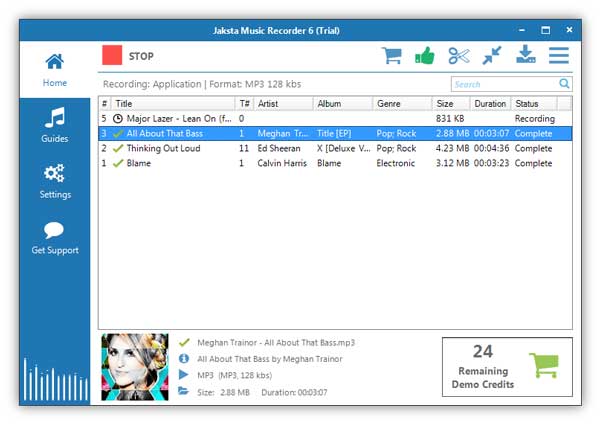Image resolution: width=600 pixels, height=424 pixels.
Task: Click the Recording status cell
Action: pos(535,119)
